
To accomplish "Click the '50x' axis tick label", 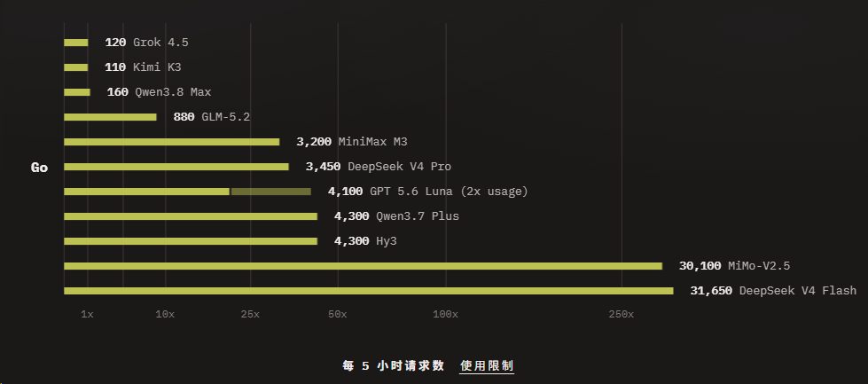I will pos(337,314).
